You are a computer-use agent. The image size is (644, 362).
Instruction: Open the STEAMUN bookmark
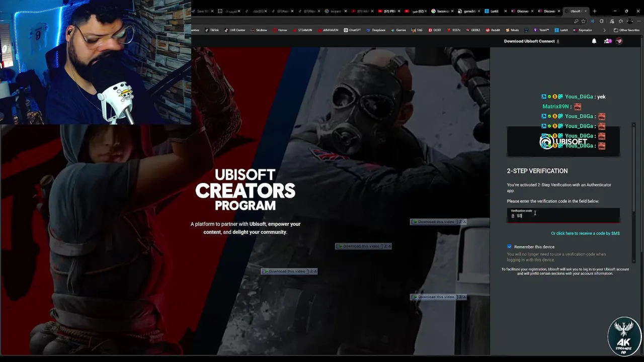click(302, 30)
